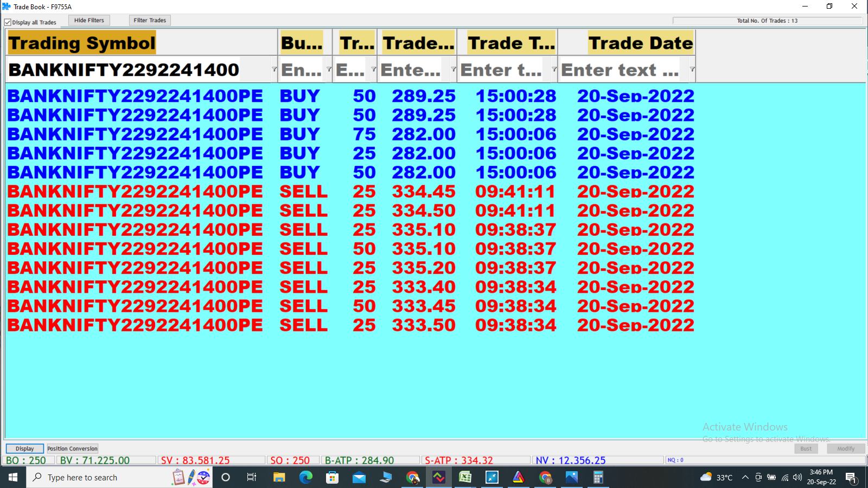This screenshot has height=488, width=868.
Task: Open the Windows Start menu
Action: coord(13,477)
